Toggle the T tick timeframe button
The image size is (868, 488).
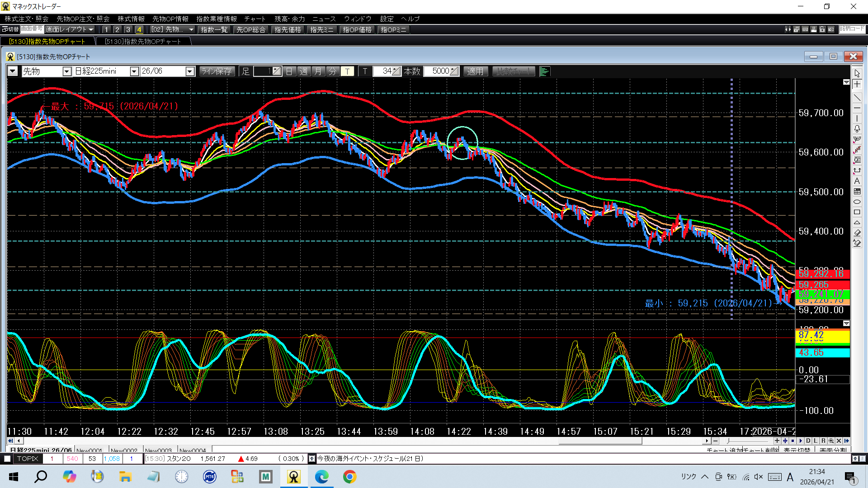click(x=347, y=71)
